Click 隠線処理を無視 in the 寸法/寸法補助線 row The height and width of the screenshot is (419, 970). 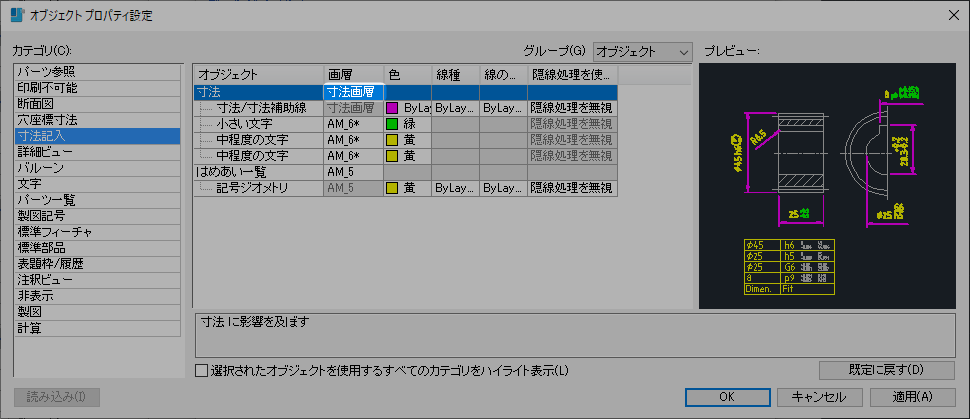[x=572, y=108]
